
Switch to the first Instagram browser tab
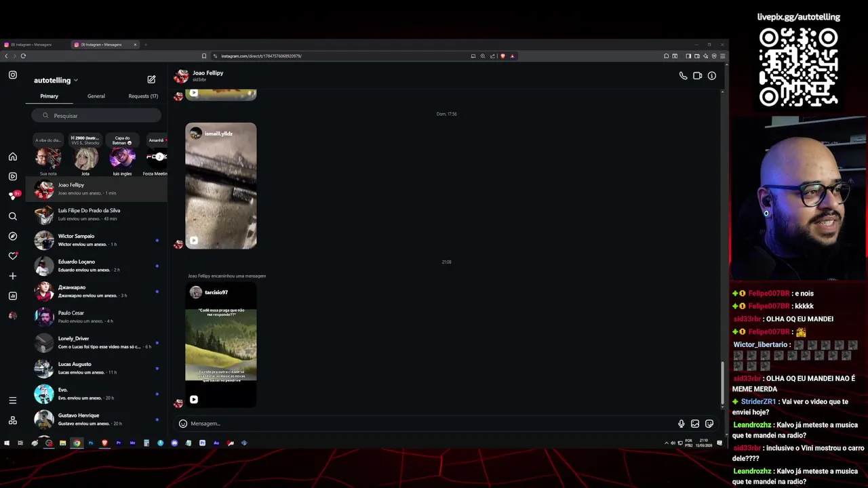(x=34, y=45)
